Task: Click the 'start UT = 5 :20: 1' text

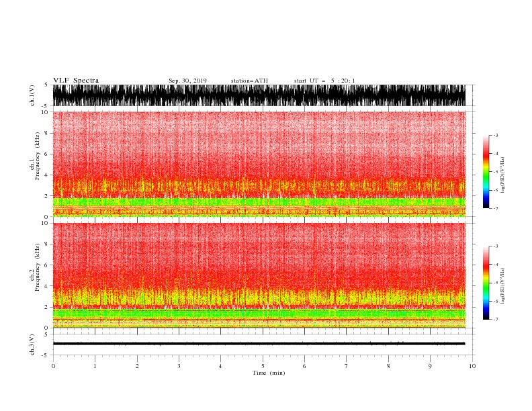Action: pos(324,81)
